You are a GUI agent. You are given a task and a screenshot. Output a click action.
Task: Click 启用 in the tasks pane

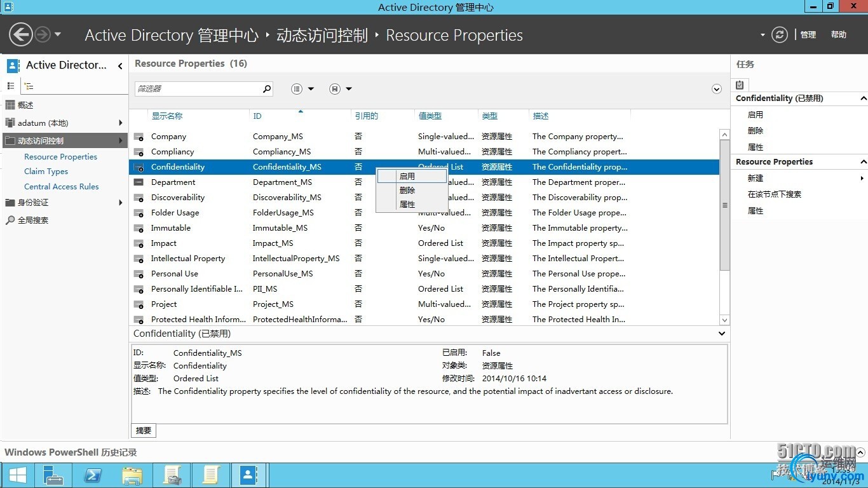(x=756, y=115)
